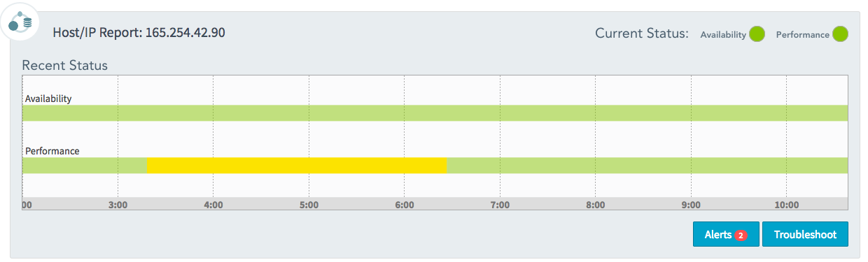Click the 8:00 time axis label
The width and height of the screenshot is (868, 262).
(x=596, y=205)
